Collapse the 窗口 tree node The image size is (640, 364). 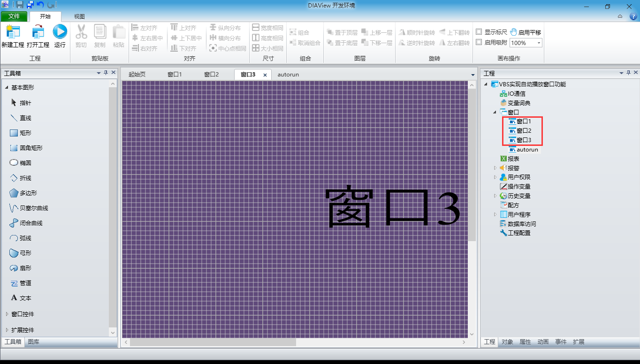pos(495,112)
